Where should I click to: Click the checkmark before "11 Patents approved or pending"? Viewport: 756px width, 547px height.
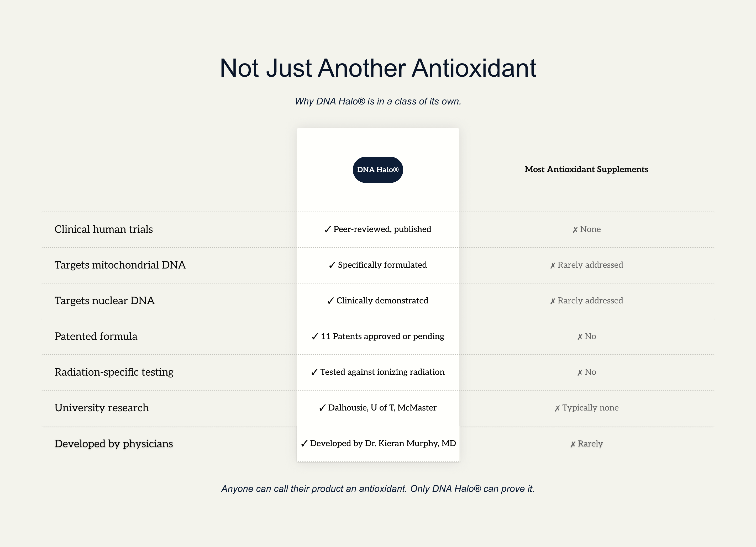(315, 336)
